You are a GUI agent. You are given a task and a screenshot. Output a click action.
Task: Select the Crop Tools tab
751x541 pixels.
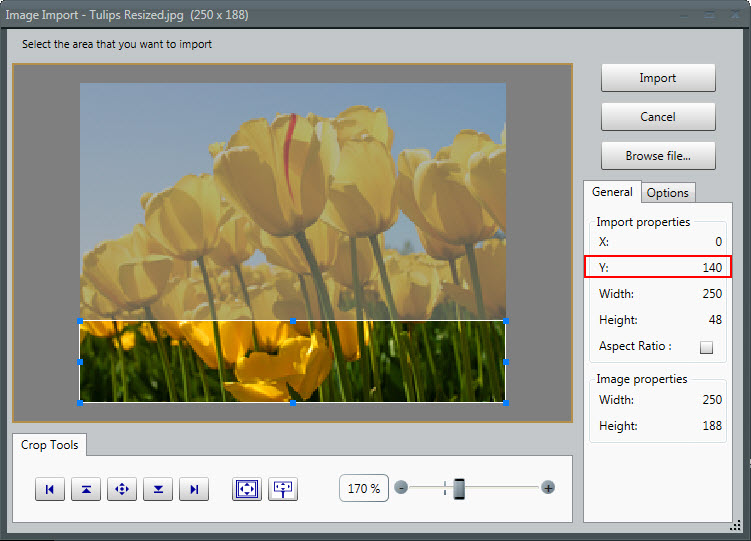[49, 445]
